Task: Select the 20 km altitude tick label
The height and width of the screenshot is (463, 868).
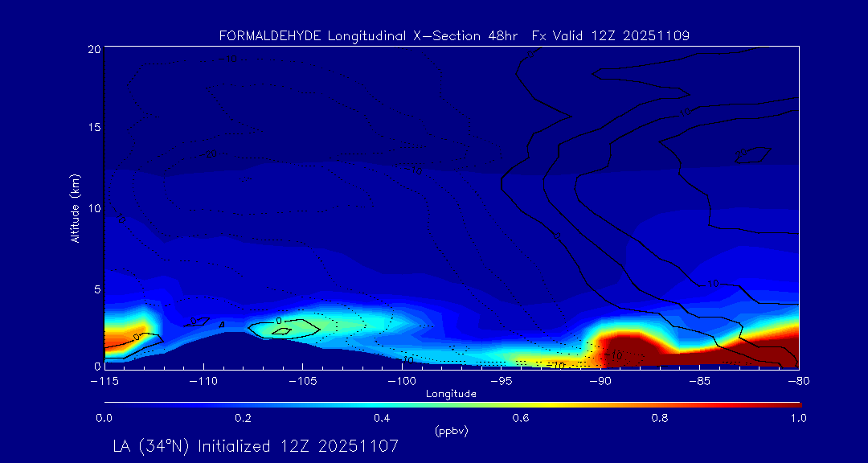Action: pos(92,49)
